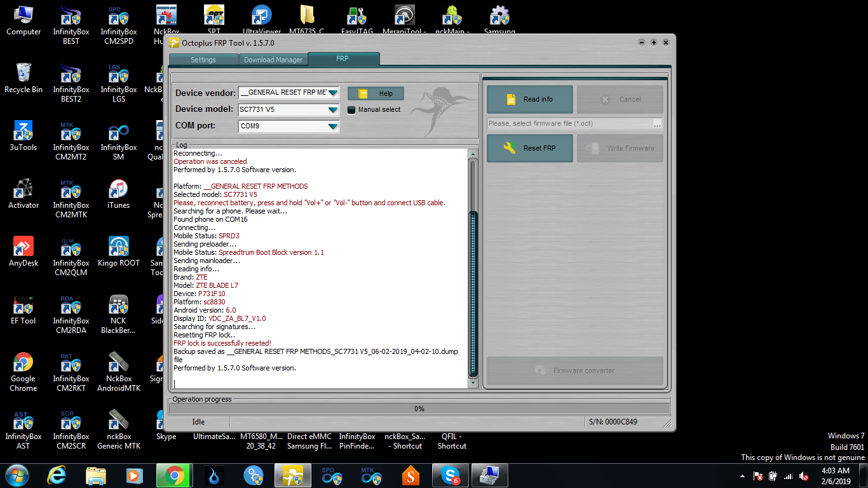868x488 pixels.
Task: Click the Operation progress bar
Action: (x=419, y=409)
